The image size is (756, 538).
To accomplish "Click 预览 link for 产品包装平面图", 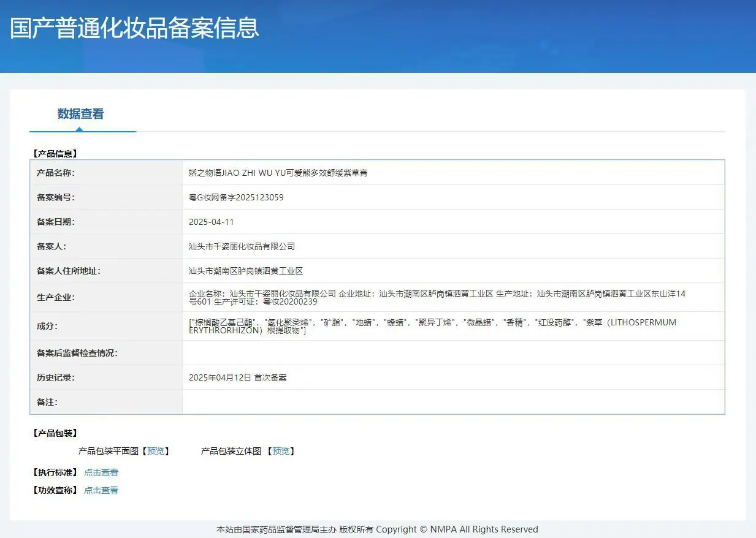I will [x=156, y=451].
